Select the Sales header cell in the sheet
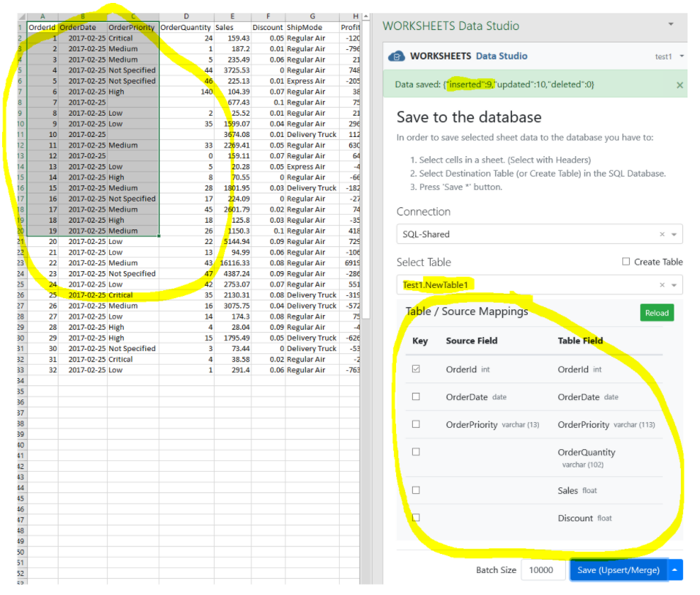The height and width of the screenshot is (595, 700). [232, 27]
